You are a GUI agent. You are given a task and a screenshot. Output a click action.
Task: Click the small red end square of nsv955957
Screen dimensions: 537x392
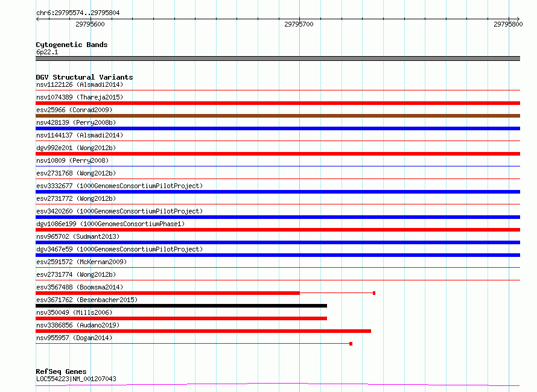[351, 344]
